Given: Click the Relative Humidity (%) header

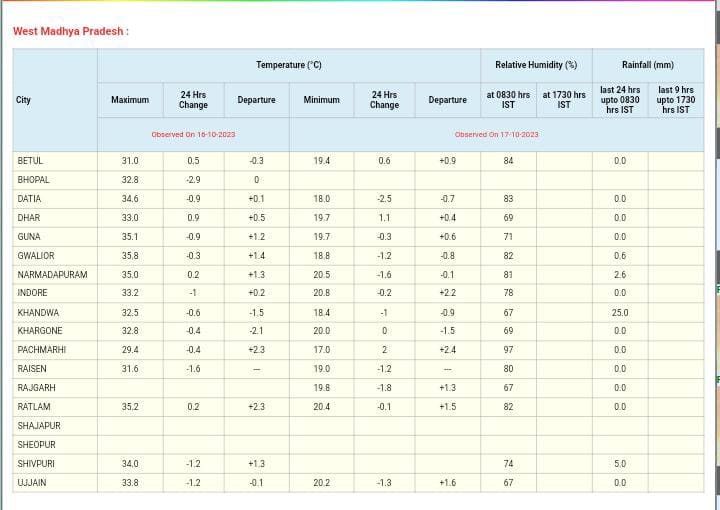Looking at the screenshot, I should (536, 65).
